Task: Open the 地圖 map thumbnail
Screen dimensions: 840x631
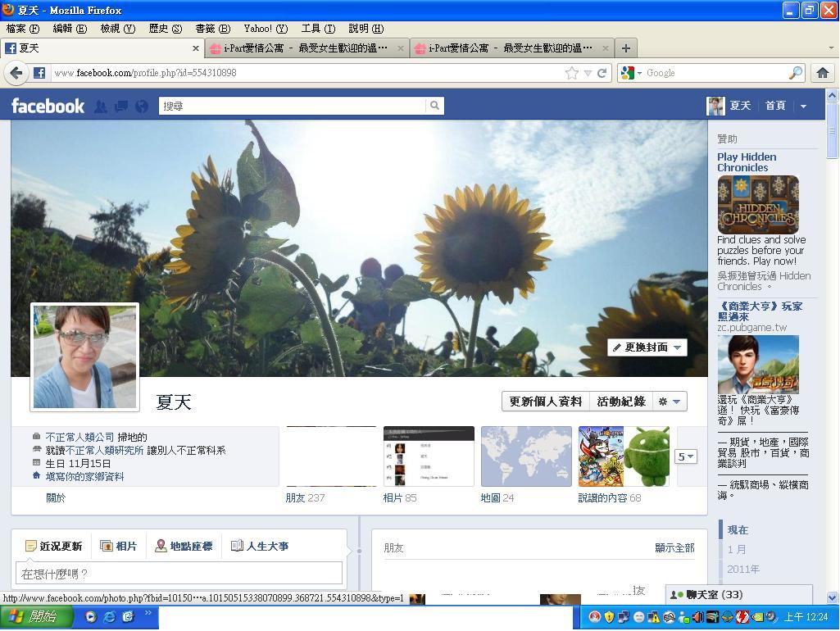Action: tap(526, 456)
